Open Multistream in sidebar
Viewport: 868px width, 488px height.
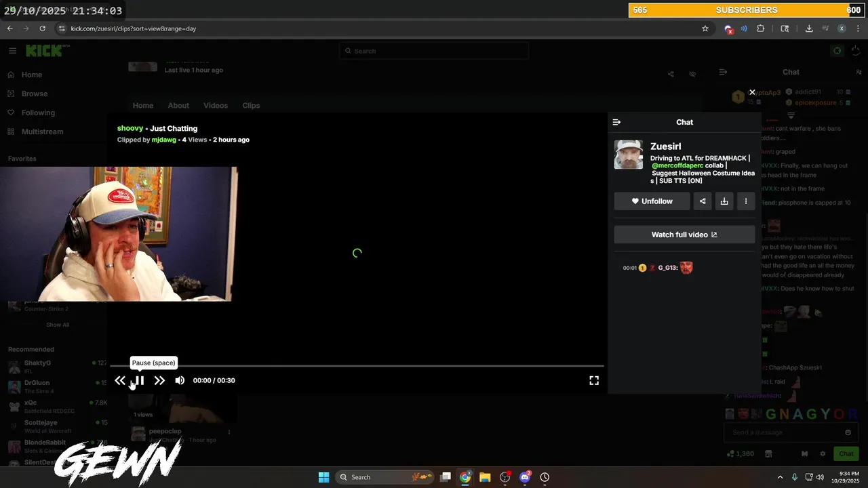coord(42,131)
